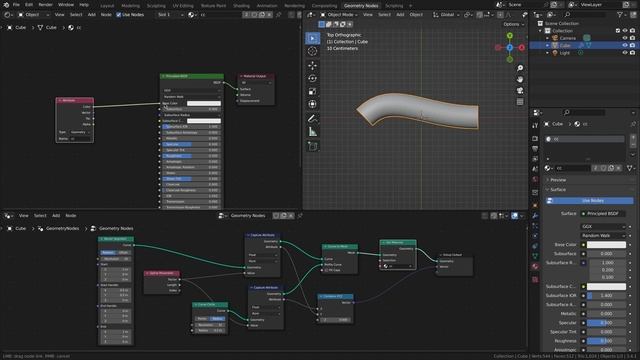This screenshot has height=360, width=640.
Task: Switch to the Shading workspace tab
Action: pyautogui.click(x=241, y=6)
